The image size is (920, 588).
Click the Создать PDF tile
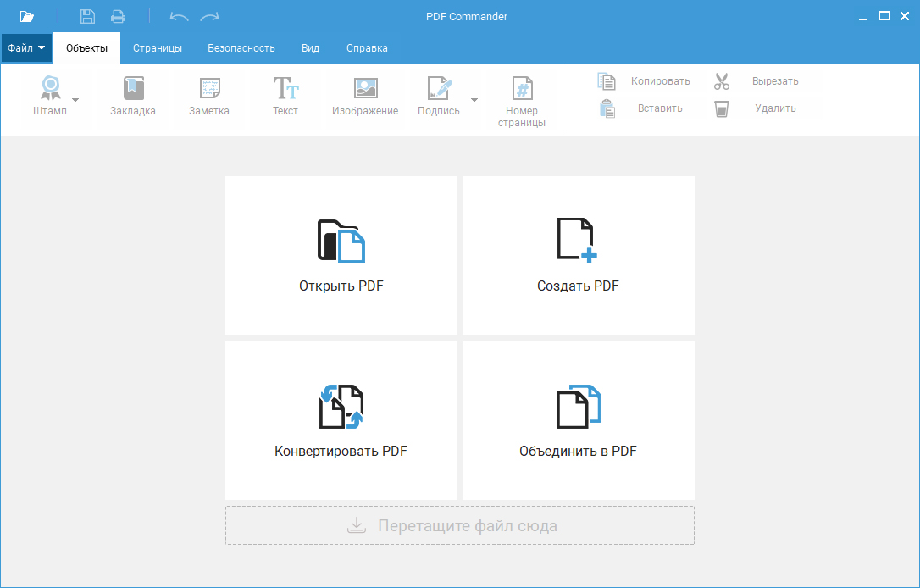[x=579, y=255]
